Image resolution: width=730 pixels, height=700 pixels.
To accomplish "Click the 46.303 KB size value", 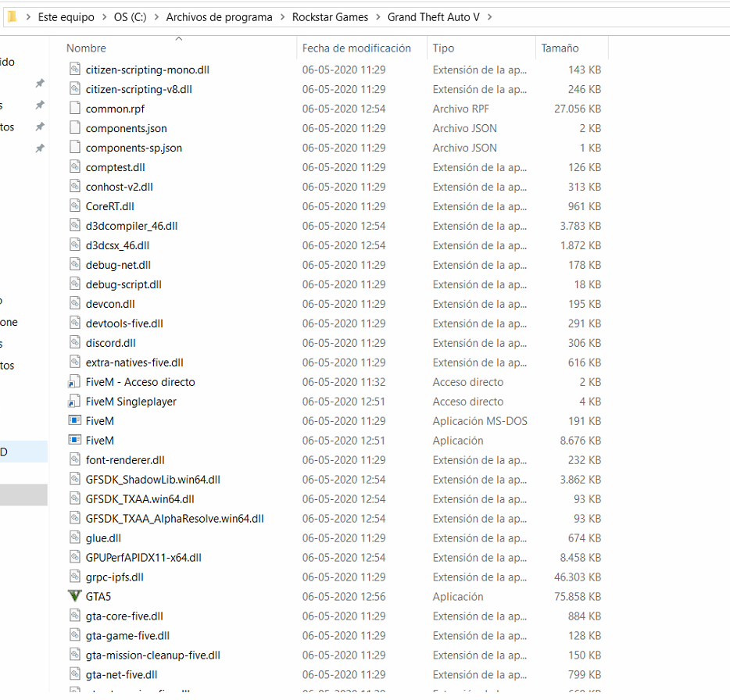I will (x=578, y=577).
